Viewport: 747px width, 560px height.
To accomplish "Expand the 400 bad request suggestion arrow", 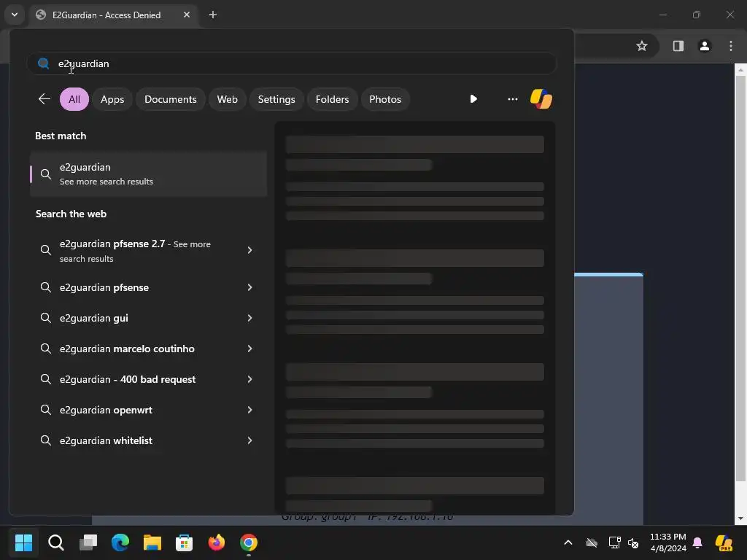I will [x=249, y=379].
